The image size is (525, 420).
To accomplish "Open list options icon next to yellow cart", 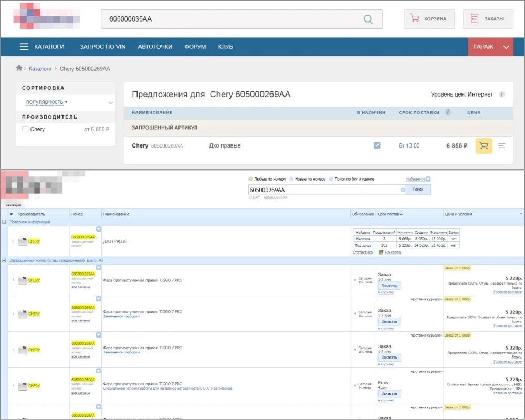I will pyautogui.click(x=502, y=146).
